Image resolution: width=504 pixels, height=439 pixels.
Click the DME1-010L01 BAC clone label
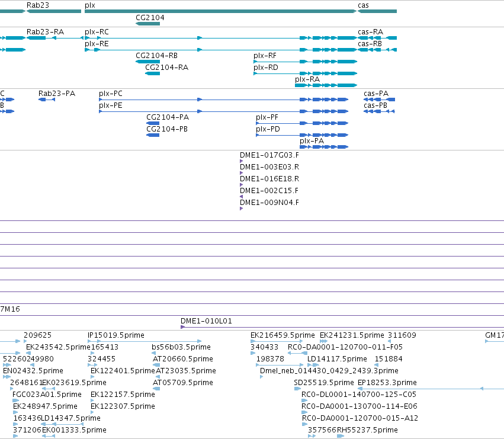[x=206, y=321]
